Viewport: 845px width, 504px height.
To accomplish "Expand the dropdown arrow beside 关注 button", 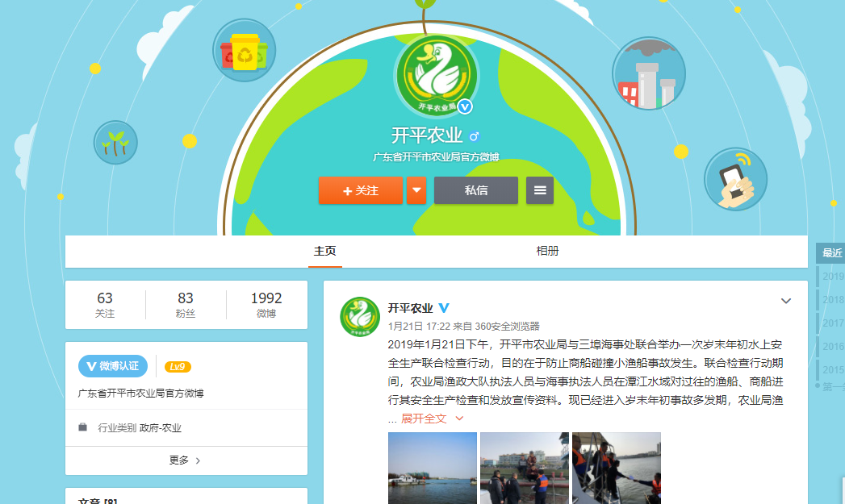I will (416, 190).
